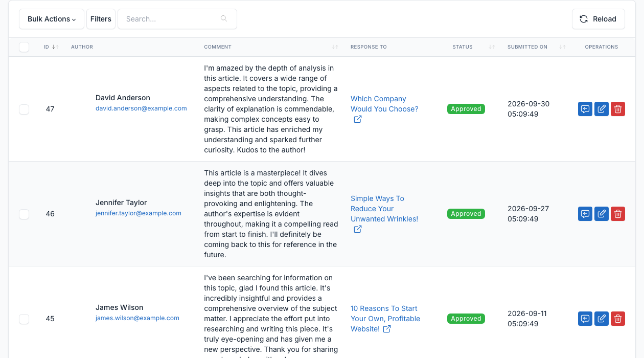This screenshot has height=358, width=644.
Task: Click the search magnifier icon
Action: pyautogui.click(x=224, y=19)
